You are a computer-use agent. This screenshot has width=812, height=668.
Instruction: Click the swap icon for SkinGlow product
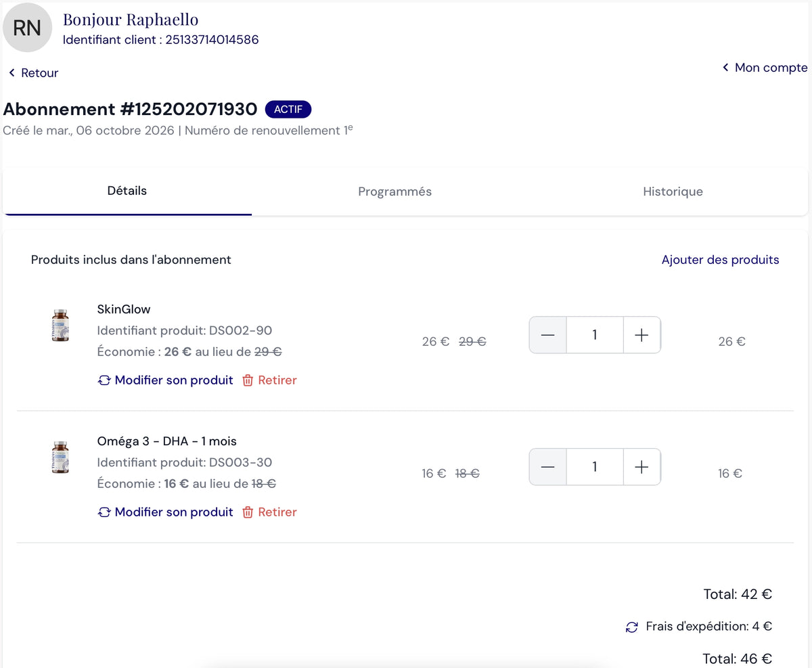coord(104,380)
